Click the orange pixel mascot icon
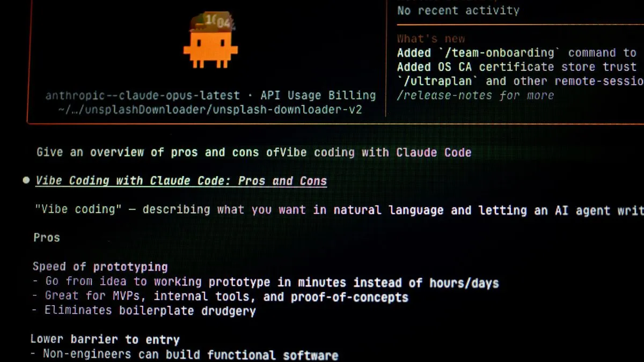 (x=210, y=40)
